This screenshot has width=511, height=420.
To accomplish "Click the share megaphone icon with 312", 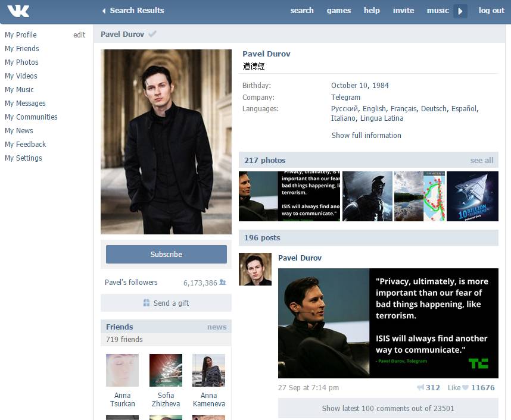I will (420, 387).
